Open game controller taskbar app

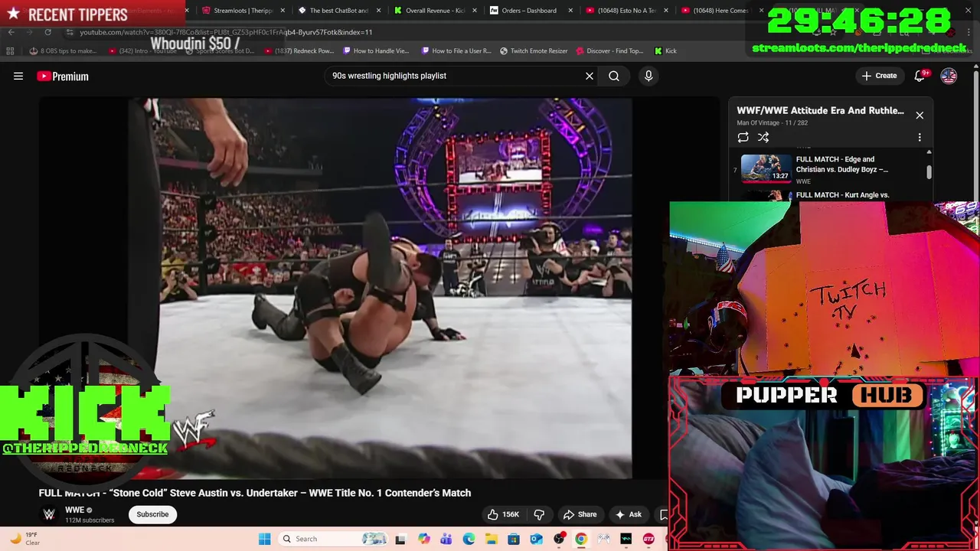[604, 539]
